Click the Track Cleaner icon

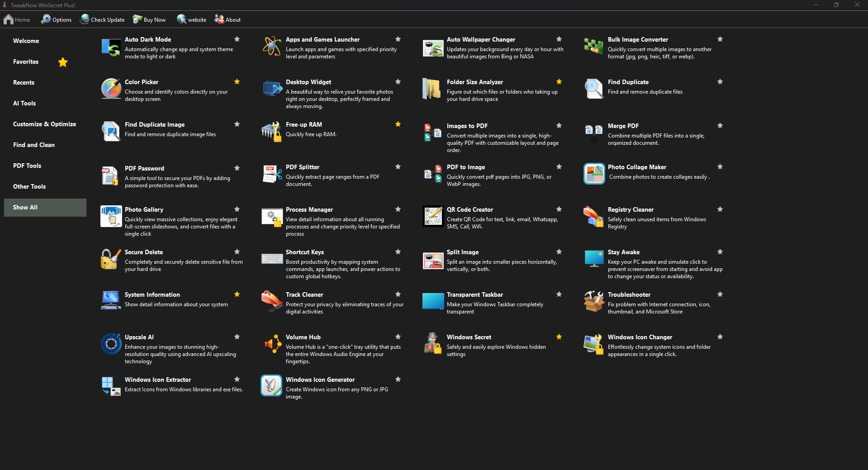click(x=272, y=301)
